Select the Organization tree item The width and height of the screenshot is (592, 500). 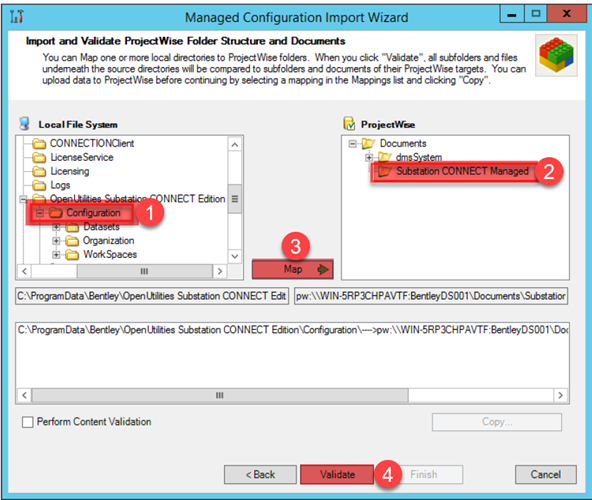(x=108, y=241)
